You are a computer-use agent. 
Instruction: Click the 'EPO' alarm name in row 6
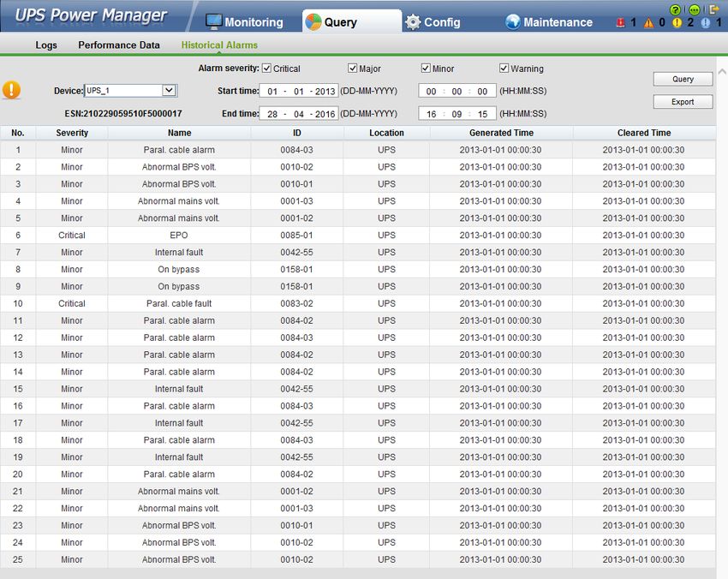pos(179,236)
